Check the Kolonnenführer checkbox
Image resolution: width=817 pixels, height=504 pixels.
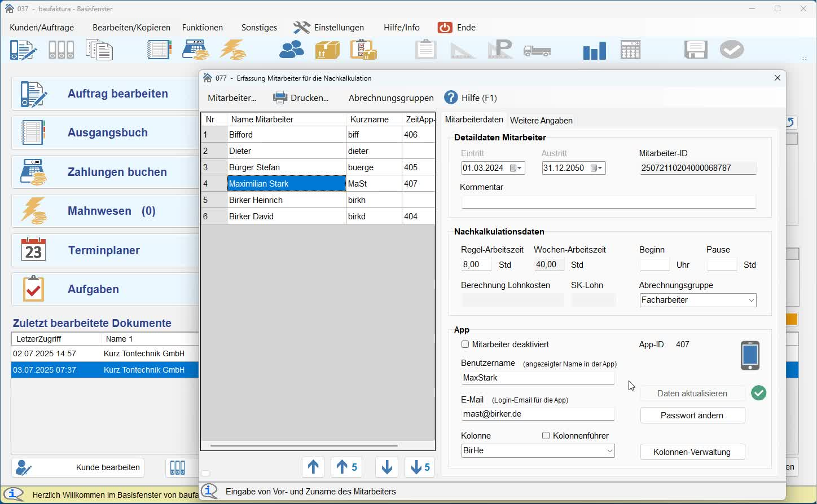pos(546,436)
